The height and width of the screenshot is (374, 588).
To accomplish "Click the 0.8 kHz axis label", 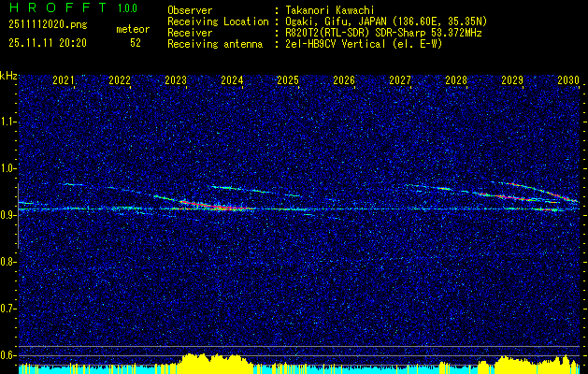I will [x=7, y=262].
